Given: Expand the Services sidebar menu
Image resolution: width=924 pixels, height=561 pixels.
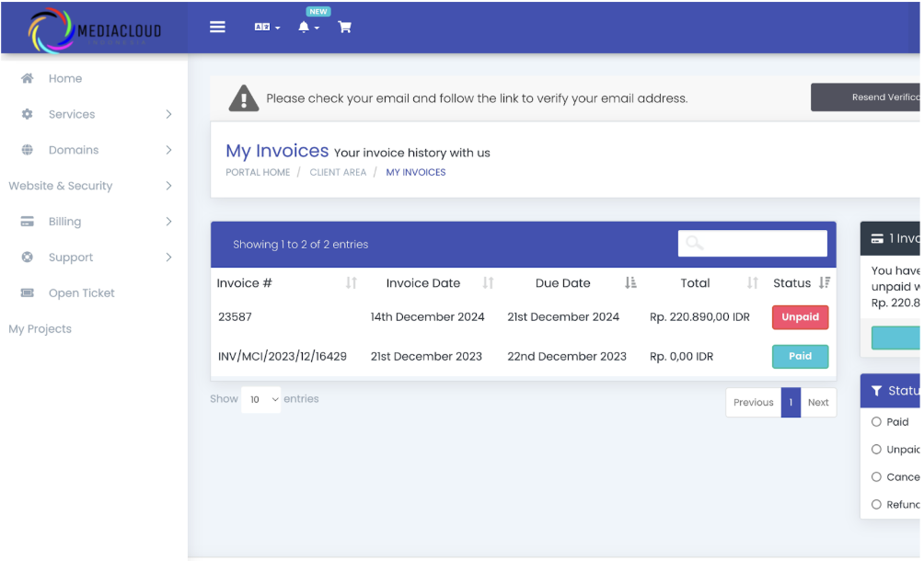Looking at the screenshot, I should tap(96, 115).
